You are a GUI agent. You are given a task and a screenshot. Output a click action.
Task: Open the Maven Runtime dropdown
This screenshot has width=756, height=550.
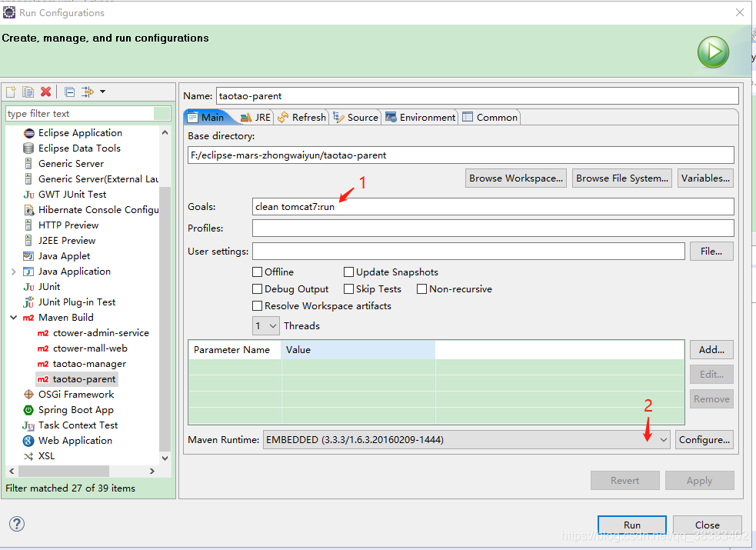tap(664, 439)
